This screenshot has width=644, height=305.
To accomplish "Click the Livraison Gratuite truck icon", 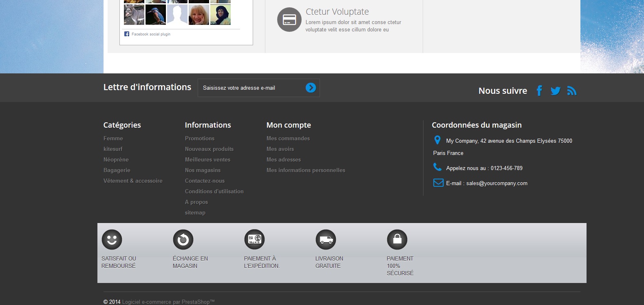I will (x=326, y=239).
